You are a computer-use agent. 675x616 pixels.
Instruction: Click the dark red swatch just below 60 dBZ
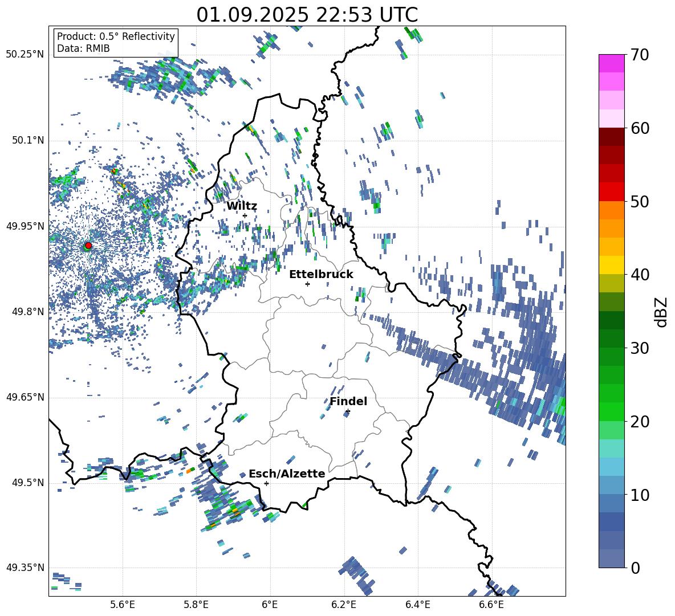coord(611,137)
